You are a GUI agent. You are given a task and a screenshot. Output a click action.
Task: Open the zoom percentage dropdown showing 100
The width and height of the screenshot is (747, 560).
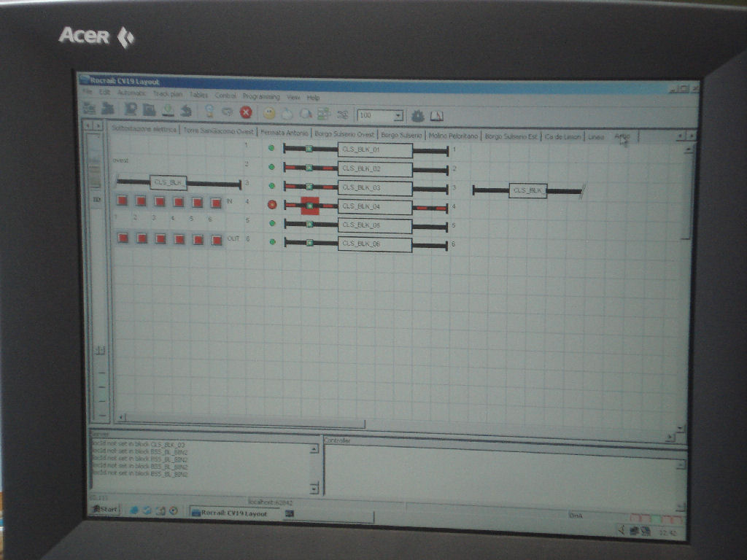pyautogui.click(x=398, y=115)
